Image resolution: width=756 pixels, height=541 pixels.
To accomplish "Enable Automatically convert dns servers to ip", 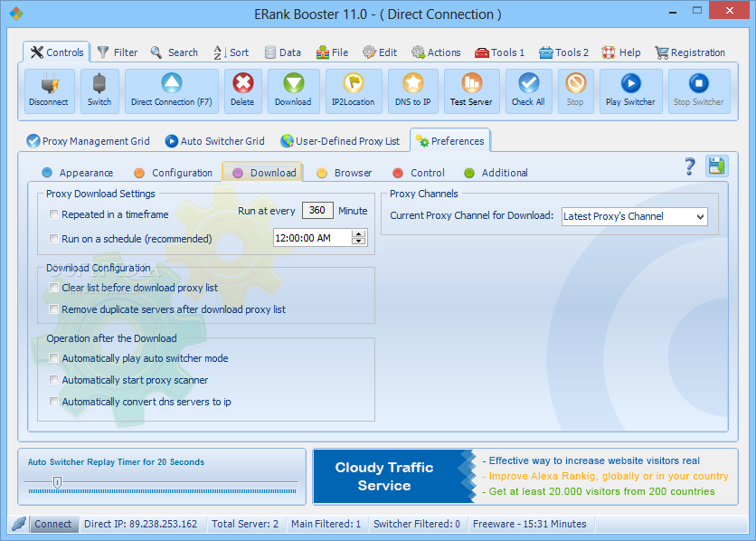I will [x=53, y=401].
